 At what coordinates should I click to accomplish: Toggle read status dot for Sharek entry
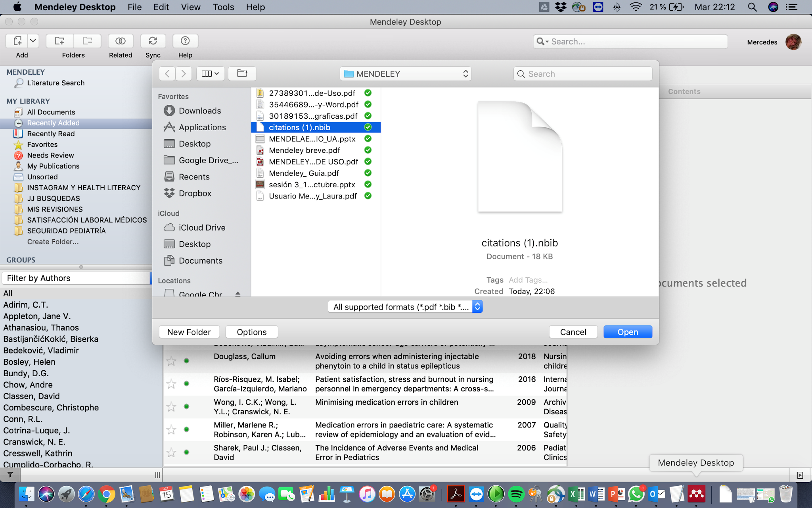[x=186, y=452]
